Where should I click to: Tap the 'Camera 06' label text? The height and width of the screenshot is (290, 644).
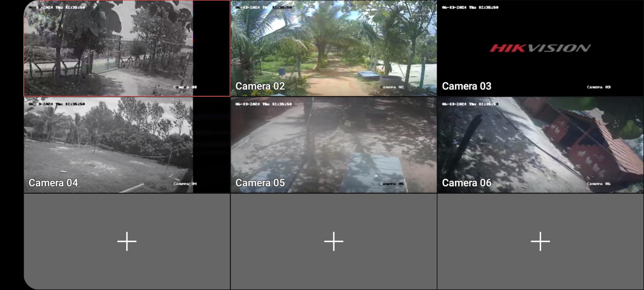click(x=467, y=183)
